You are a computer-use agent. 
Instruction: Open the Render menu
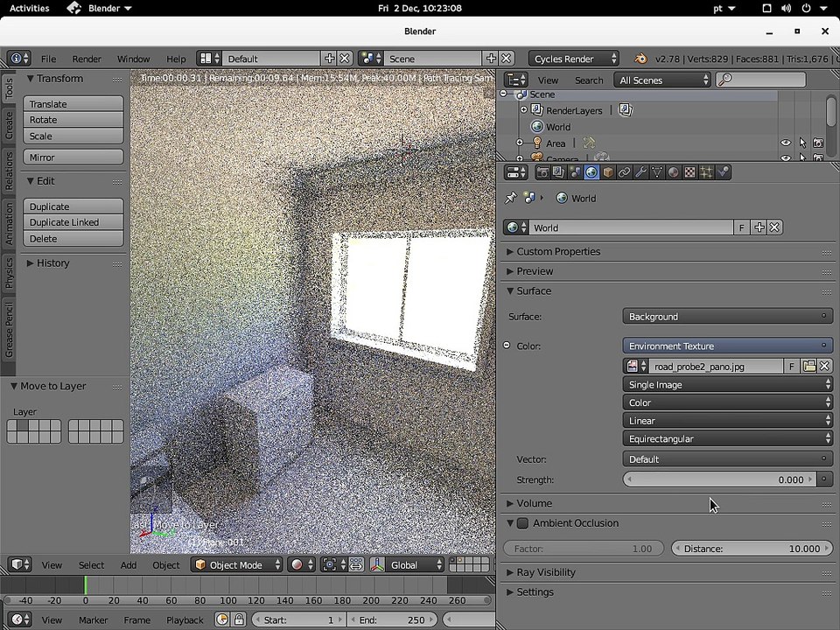(x=87, y=59)
